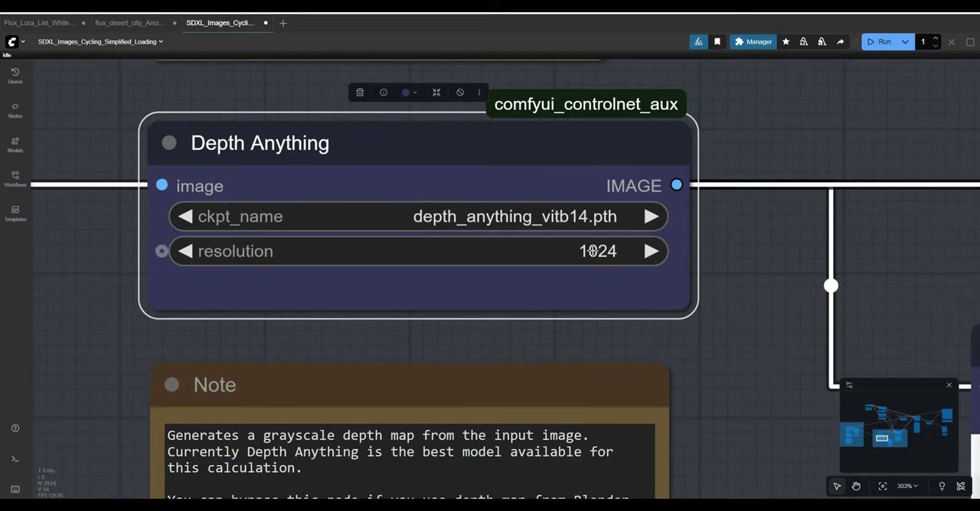The image size is (980, 511).
Task: Click the second cleanup icon before share arrow
Action: (x=822, y=42)
